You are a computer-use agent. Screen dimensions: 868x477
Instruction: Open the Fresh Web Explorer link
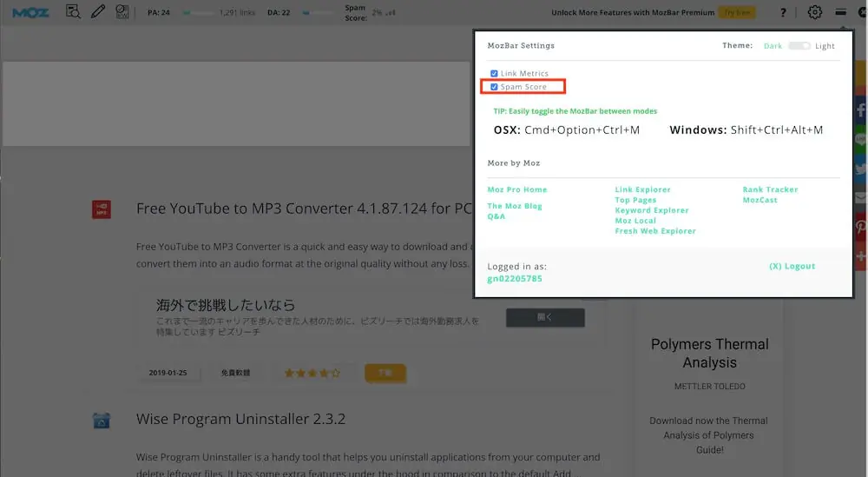pos(655,231)
